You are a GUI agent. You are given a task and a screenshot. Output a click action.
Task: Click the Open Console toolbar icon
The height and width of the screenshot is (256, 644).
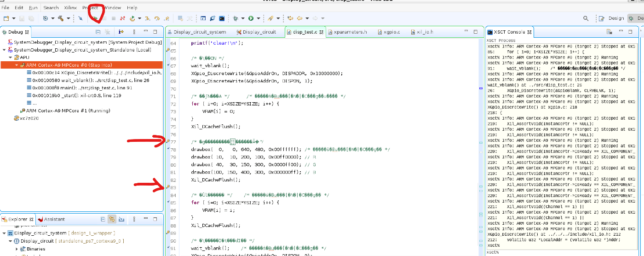[x=203, y=18]
